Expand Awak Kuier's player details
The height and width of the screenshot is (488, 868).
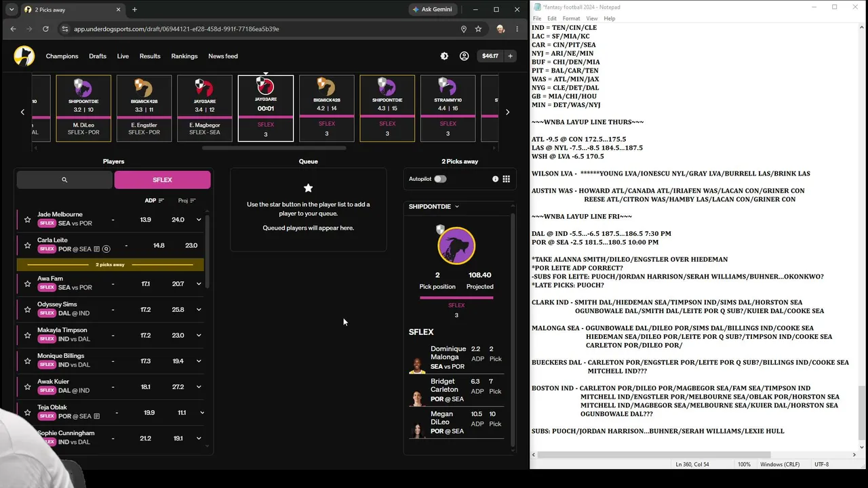(199, 387)
